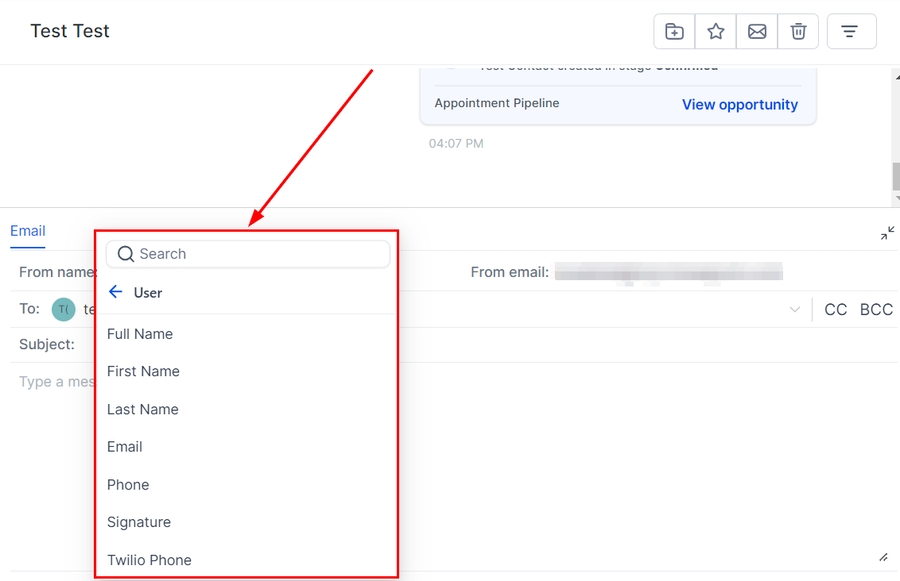Open the filter lines icon button
Image resolution: width=900 pixels, height=581 pixels.
click(851, 32)
